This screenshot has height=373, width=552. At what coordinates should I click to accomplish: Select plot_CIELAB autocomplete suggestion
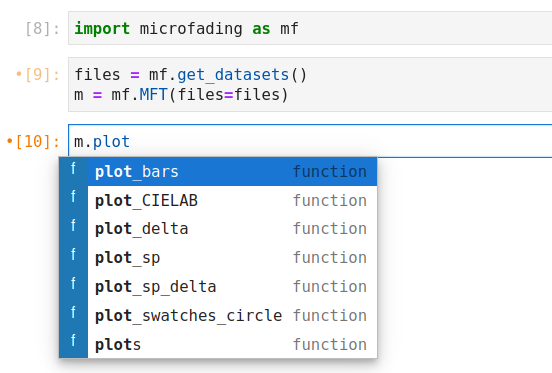[218, 201]
